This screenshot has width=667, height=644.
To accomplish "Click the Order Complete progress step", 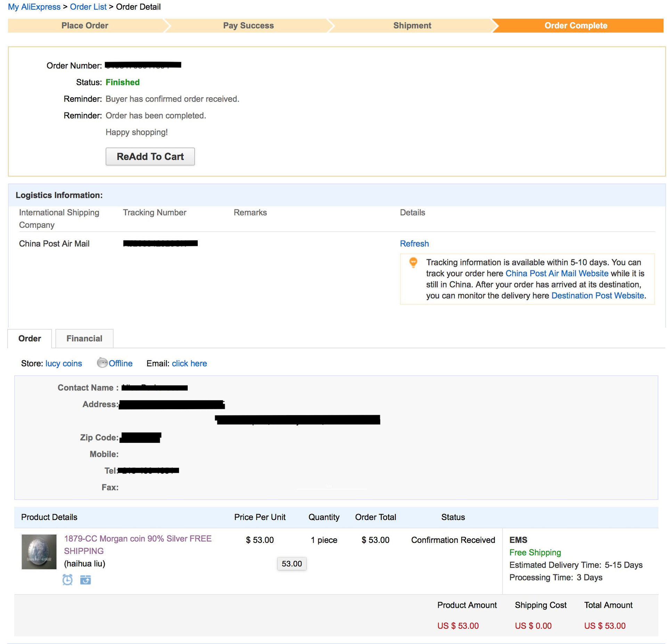I will [576, 26].
